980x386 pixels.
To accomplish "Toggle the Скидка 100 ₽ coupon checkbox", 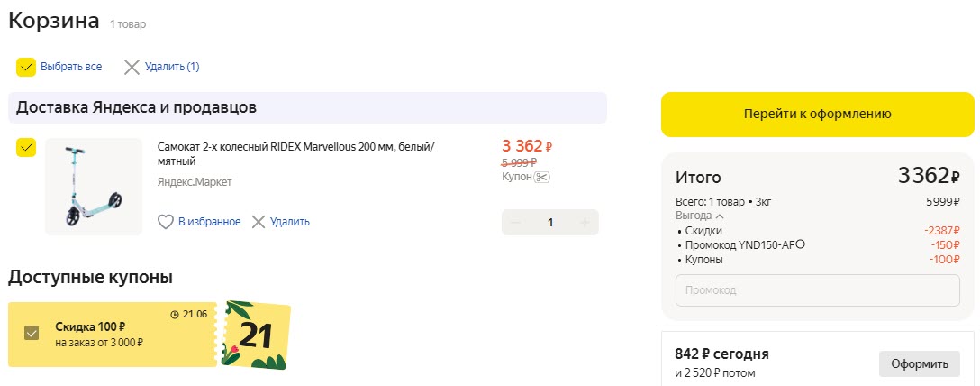I will (32, 334).
